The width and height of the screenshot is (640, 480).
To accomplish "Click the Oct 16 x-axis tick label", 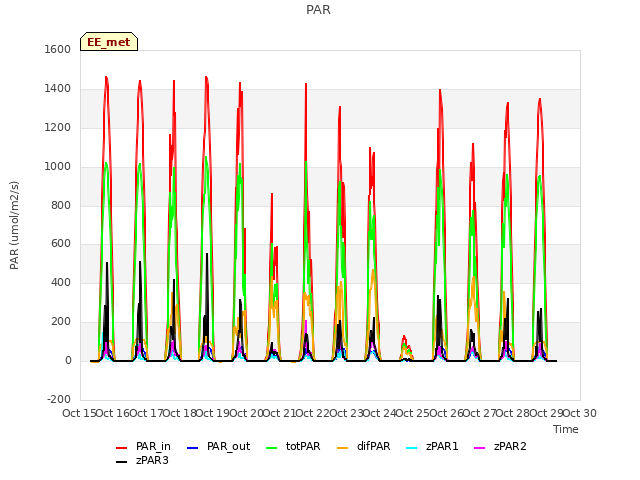I will (113, 413).
